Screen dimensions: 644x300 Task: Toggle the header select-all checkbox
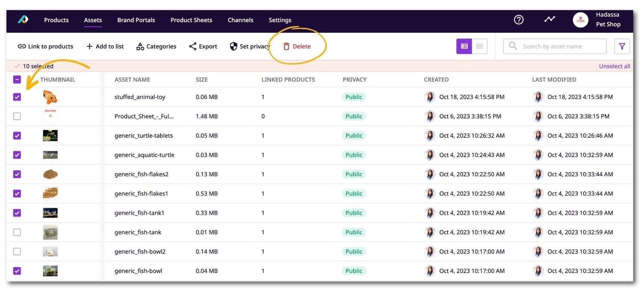point(17,79)
